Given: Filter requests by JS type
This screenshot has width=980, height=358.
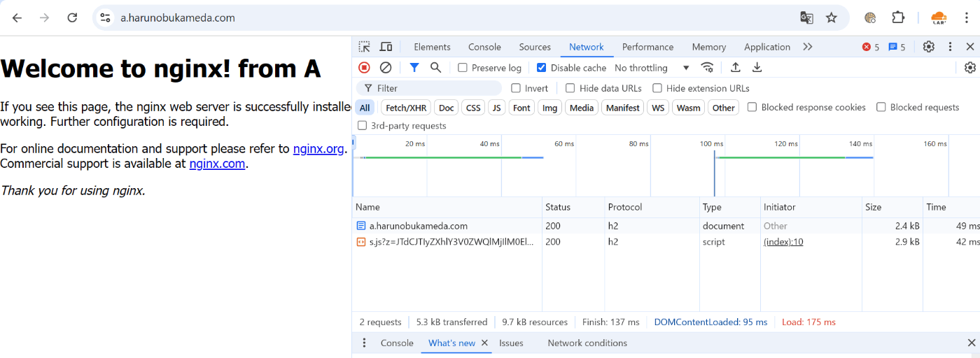Looking at the screenshot, I should pyautogui.click(x=496, y=108).
